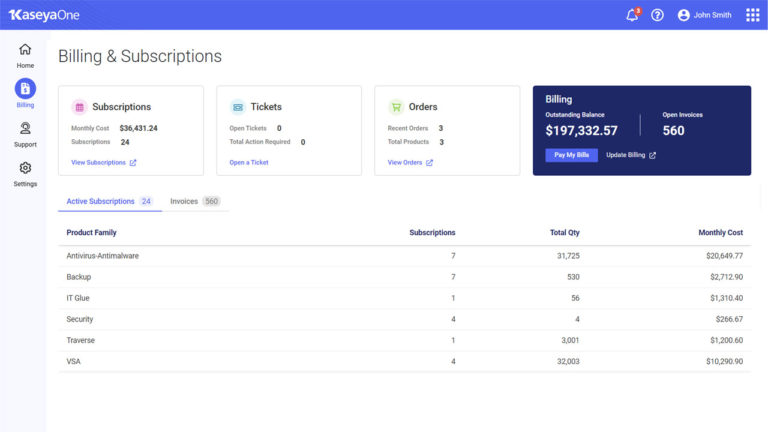Screen dimensions: 768x432
Task: Click the 32,003 total quantity cell
Action: pyautogui.click(x=568, y=361)
